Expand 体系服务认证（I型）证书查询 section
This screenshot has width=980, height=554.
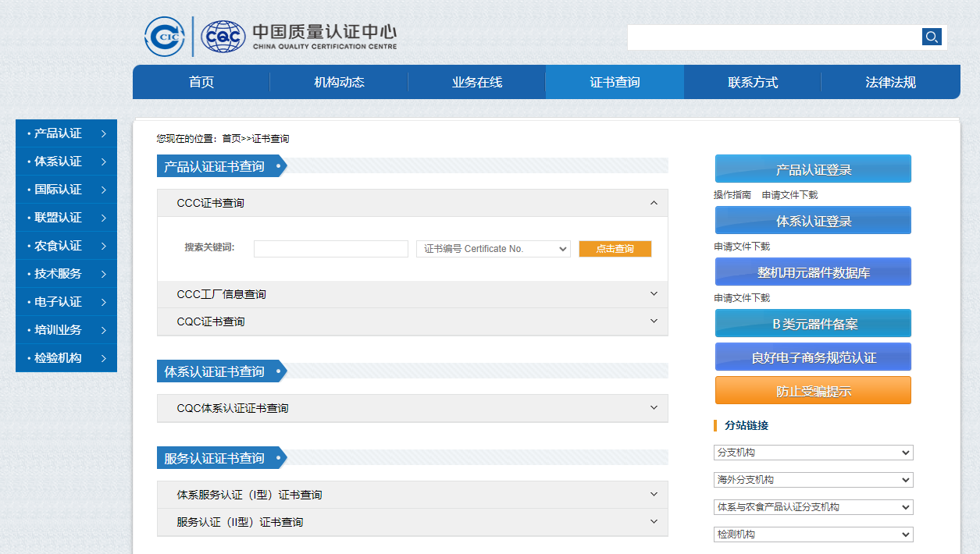tap(412, 495)
